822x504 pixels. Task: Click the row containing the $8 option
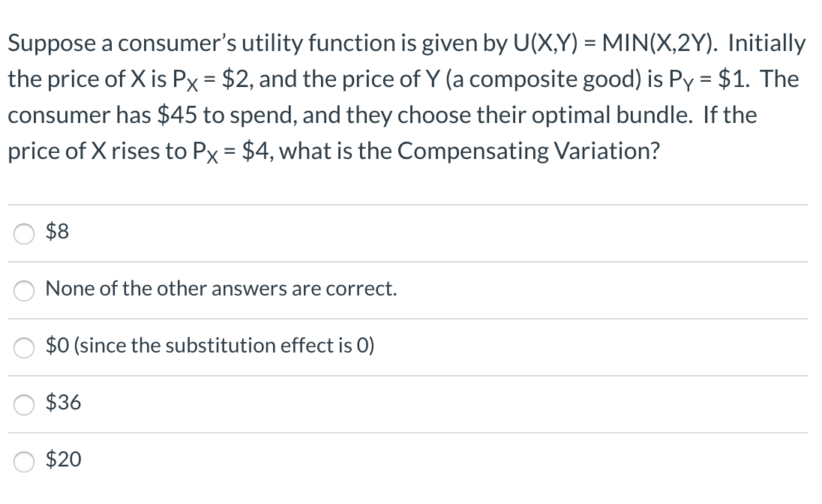pyautogui.click(x=411, y=232)
